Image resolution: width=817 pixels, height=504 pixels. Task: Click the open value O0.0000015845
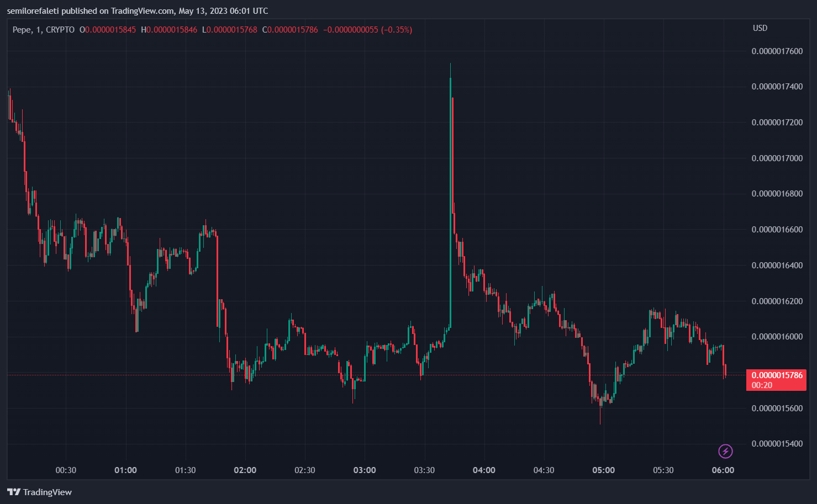(x=108, y=30)
